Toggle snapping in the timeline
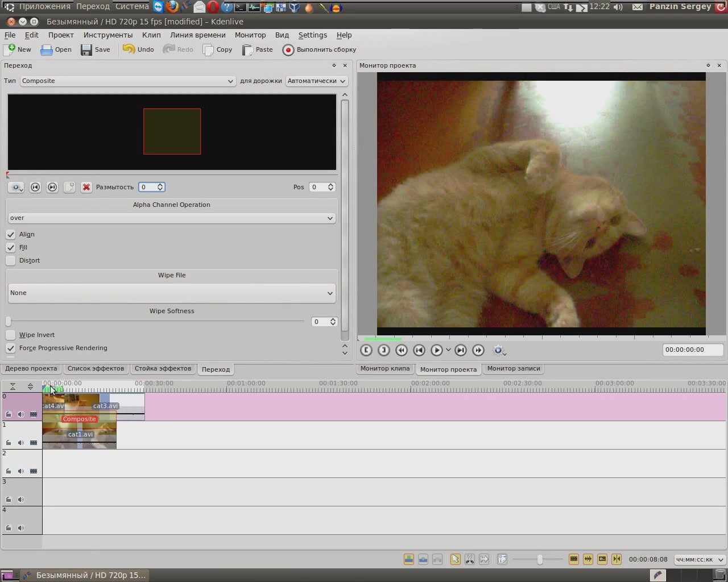728x582 pixels. tap(617, 559)
